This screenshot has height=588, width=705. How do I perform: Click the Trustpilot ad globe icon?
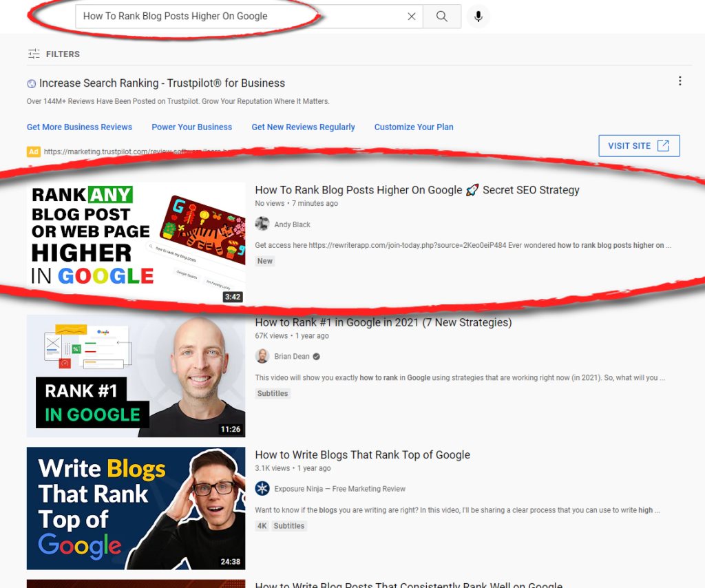pyautogui.click(x=32, y=83)
